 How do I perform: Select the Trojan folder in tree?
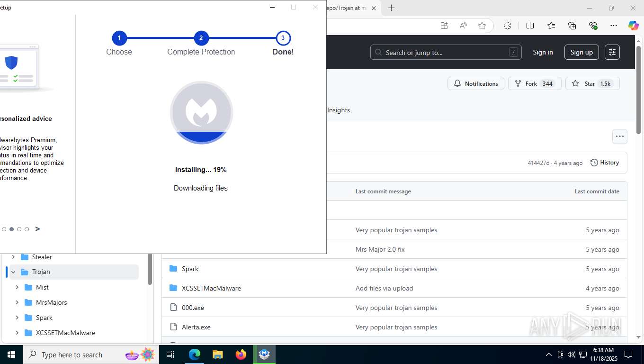[x=74, y=272]
